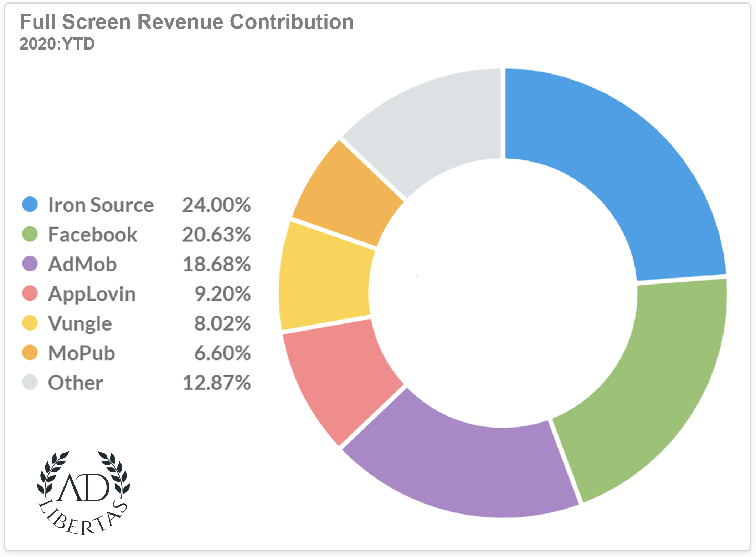The width and height of the screenshot is (756, 557).
Task: Select the Vungle legend label
Action: [80, 324]
